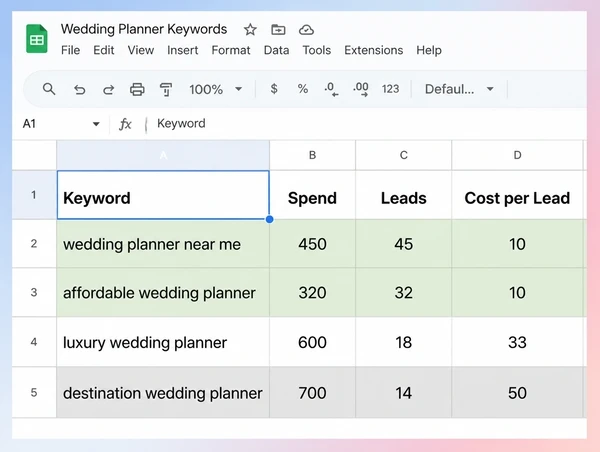Open the 100% zoom dropdown
Viewport: 600px width, 452px height.
[216, 90]
